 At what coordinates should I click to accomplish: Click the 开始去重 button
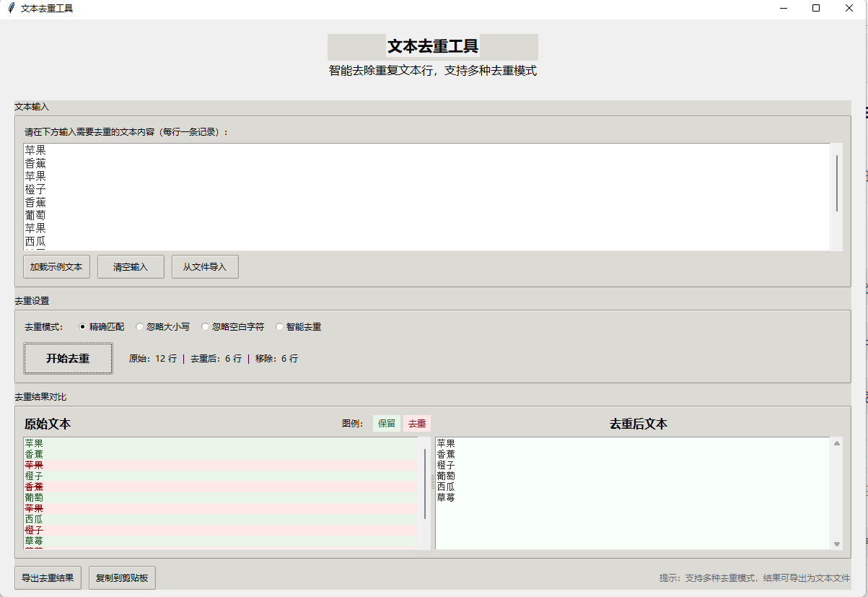(x=68, y=358)
